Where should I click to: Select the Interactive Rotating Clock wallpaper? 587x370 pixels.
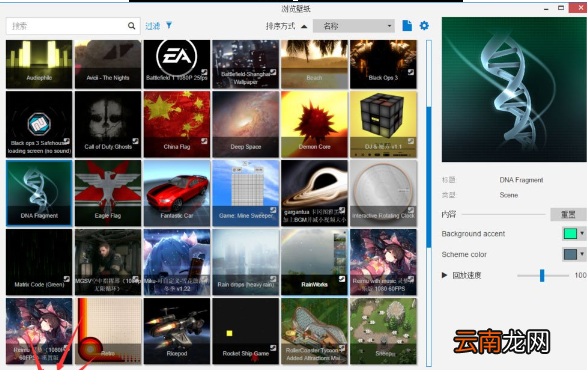point(383,193)
